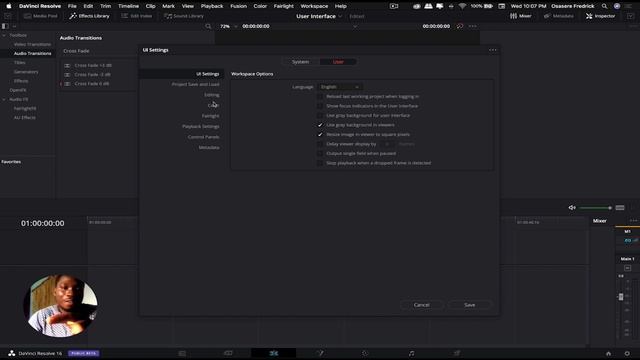
Task: Click the search magnifier in Effects Library
Action: (208, 26)
